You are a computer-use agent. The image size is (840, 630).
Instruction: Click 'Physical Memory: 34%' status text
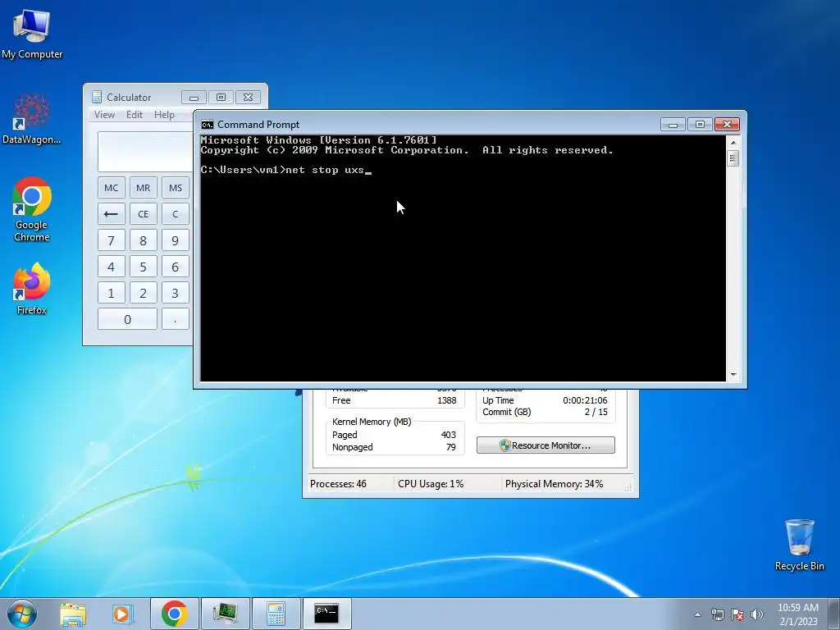(554, 484)
